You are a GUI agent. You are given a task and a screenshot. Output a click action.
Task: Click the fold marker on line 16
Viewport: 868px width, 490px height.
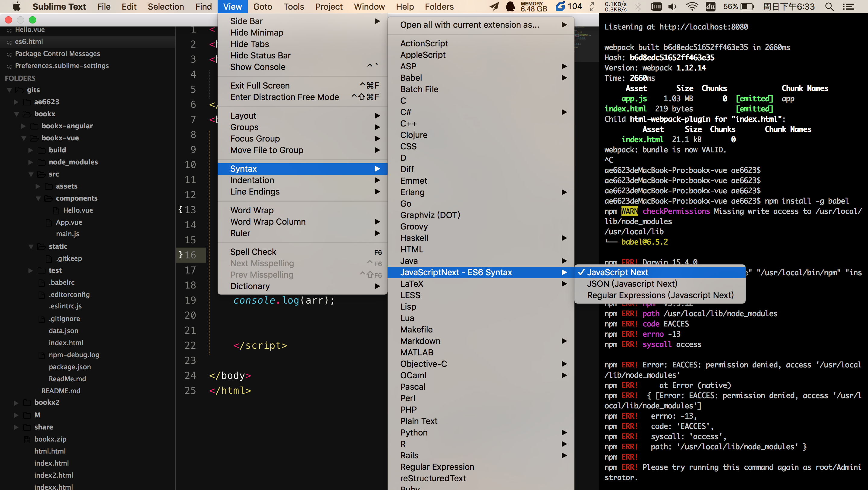point(181,254)
